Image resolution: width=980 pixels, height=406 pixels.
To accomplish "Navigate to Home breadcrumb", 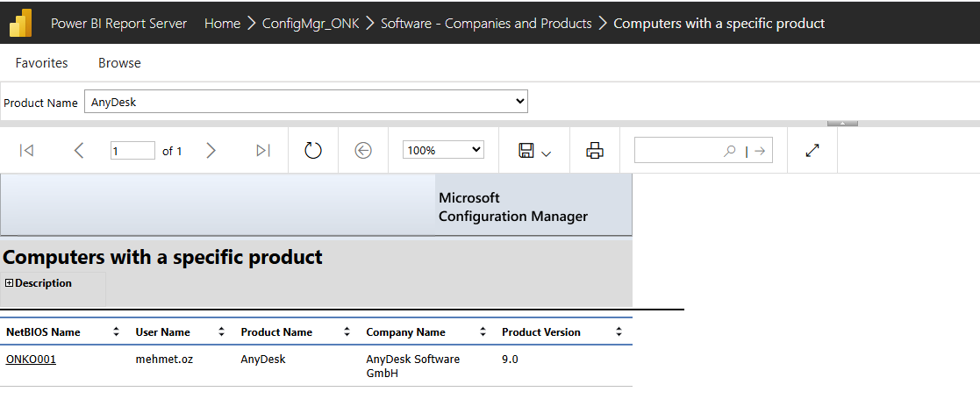I will 223,24.
